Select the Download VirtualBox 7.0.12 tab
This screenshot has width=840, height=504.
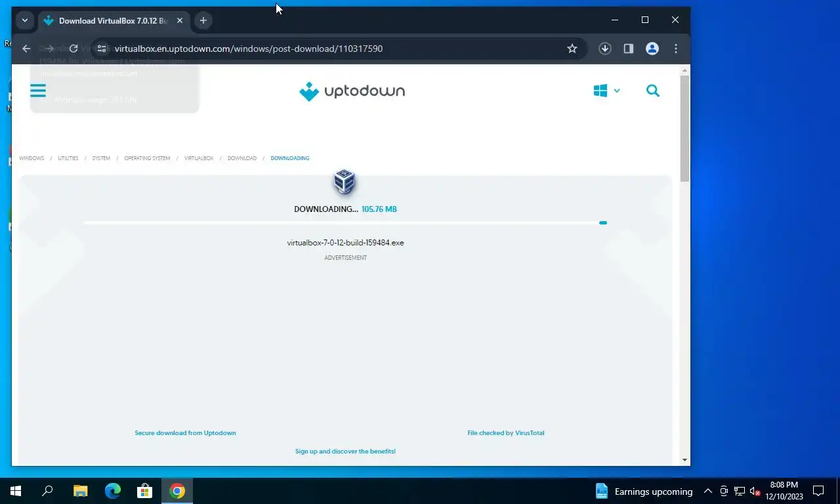113,20
